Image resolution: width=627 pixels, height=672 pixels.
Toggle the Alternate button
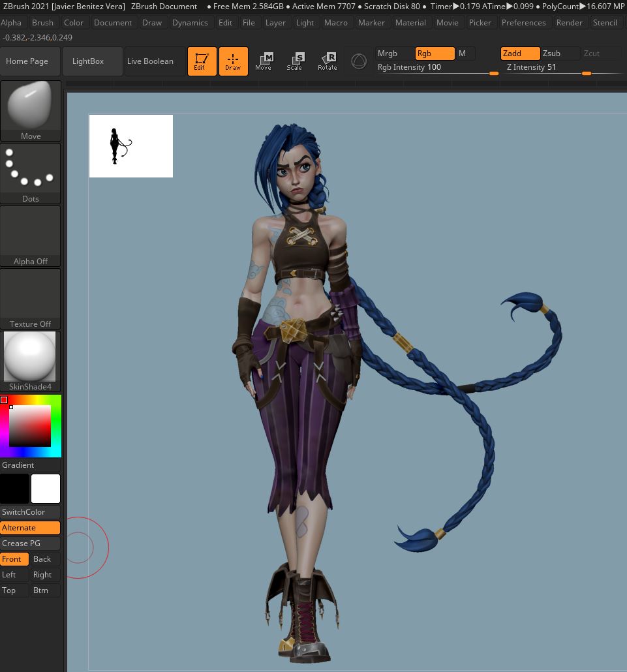click(30, 528)
